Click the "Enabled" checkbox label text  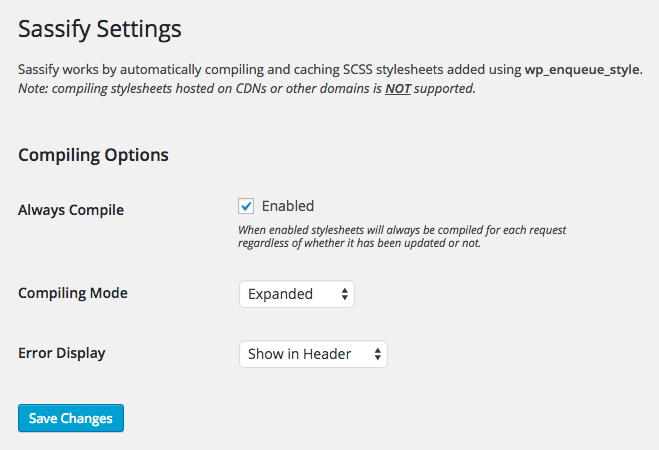(x=288, y=206)
